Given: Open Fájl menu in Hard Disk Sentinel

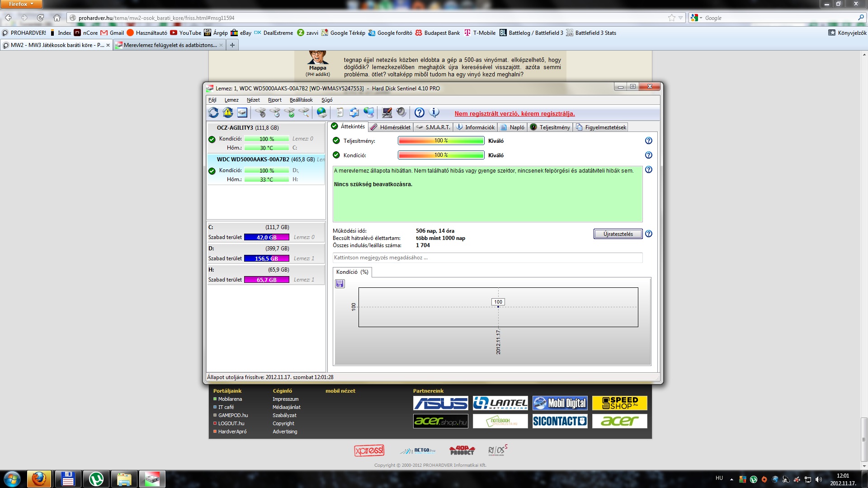Looking at the screenshot, I should [212, 100].
